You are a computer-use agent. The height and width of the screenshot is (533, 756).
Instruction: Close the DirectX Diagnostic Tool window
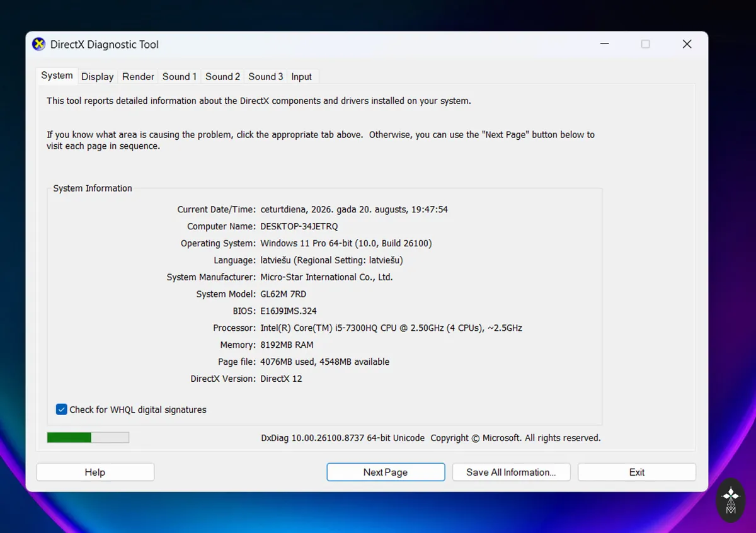(x=687, y=44)
